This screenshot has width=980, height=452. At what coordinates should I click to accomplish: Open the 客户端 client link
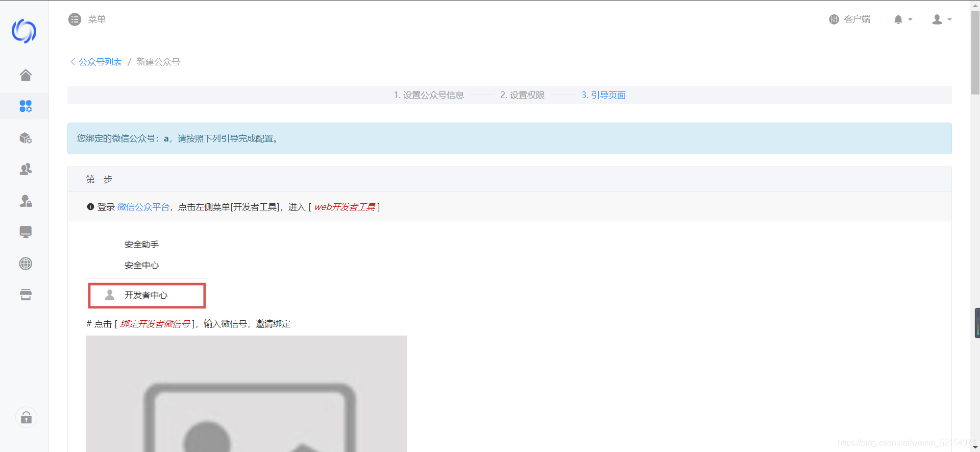click(849, 19)
